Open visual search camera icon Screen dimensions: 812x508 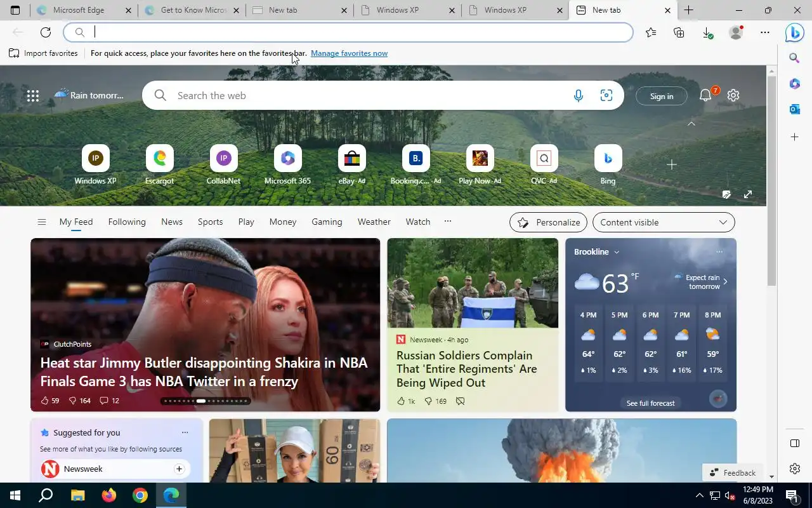coord(606,96)
